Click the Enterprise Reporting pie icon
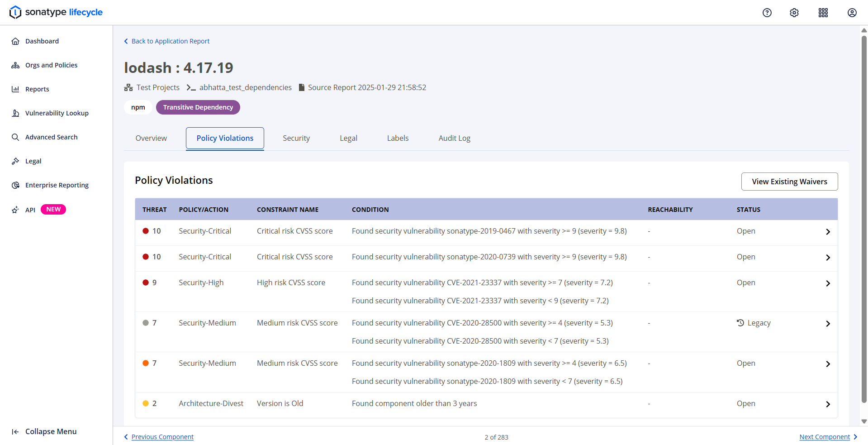The height and width of the screenshot is (445, 868). click(15, 185)
